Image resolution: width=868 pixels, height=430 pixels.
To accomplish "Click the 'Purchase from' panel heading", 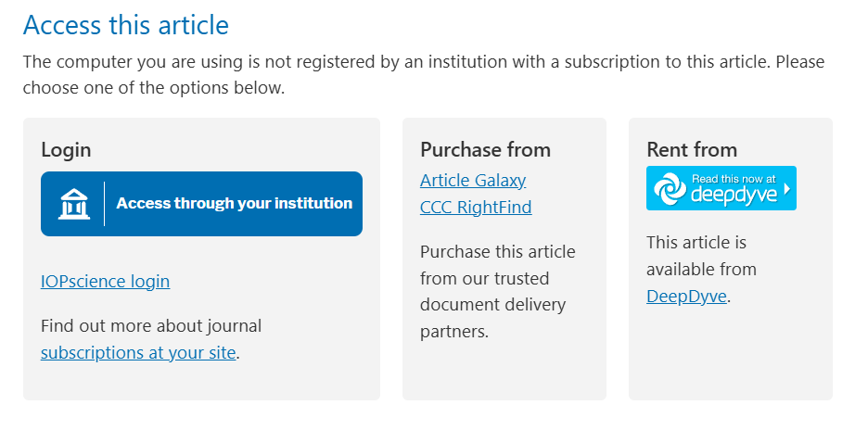I will pyautogui.click(x=485, y=149).
